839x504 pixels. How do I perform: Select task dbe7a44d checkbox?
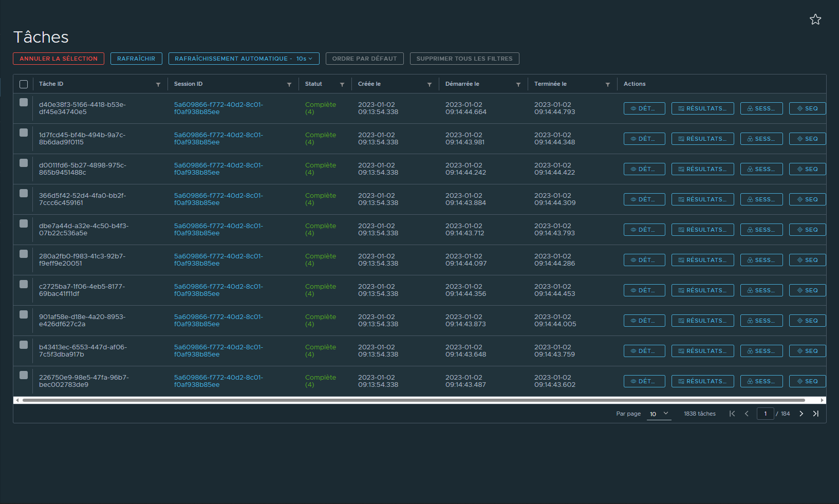tap(24, 223)
